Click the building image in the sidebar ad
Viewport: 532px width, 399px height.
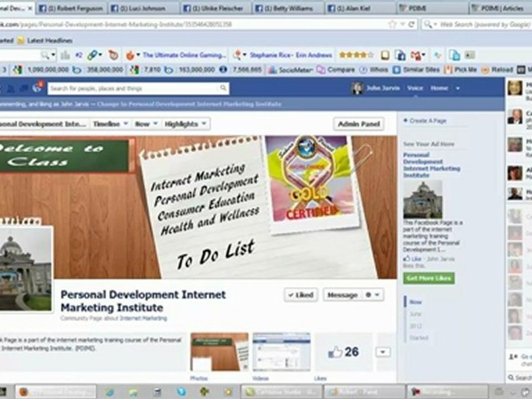423,199
